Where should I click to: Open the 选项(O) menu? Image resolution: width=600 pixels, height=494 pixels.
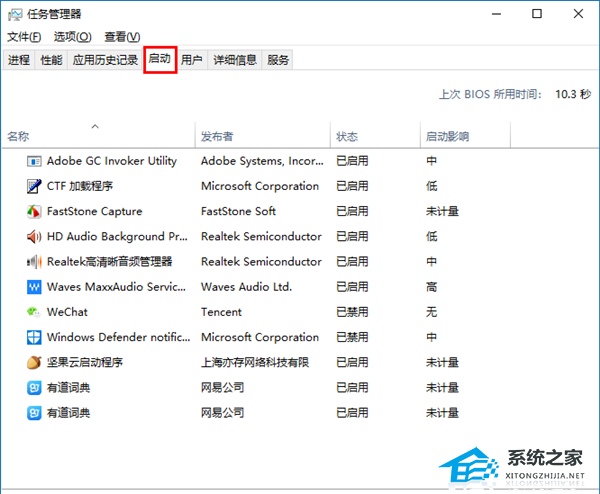coord(72,37)
